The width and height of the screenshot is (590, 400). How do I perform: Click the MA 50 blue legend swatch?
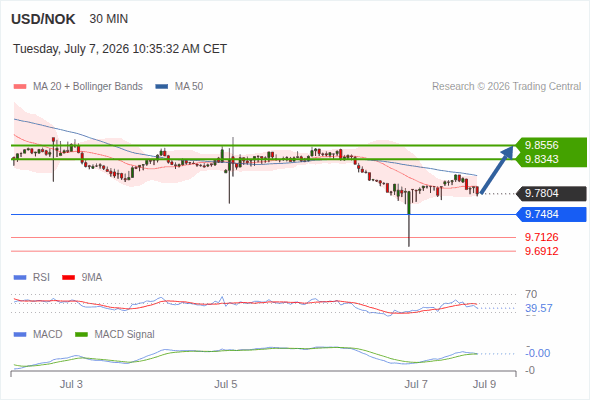coord(162,87)
